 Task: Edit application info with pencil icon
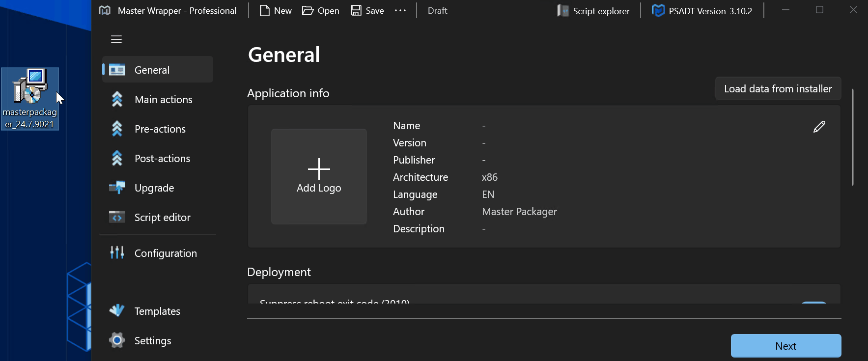(819, 127)
